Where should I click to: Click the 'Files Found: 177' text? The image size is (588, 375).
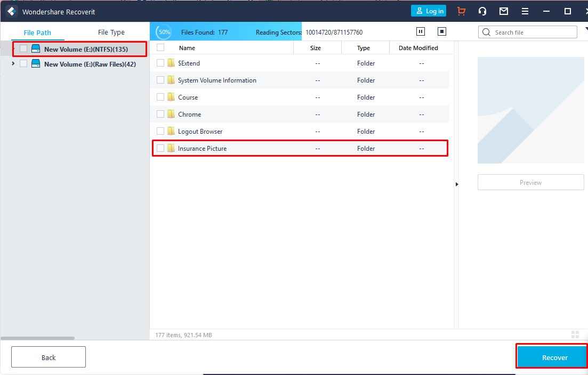point(204,32)
